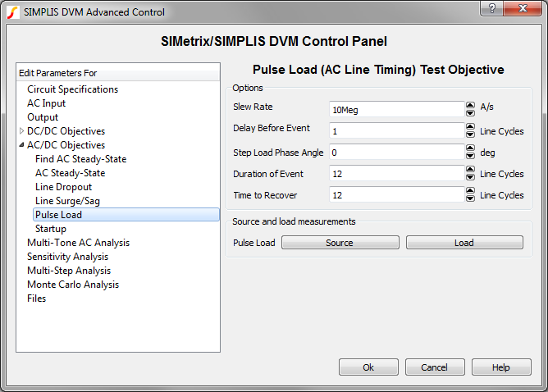Click the stepper arrows beside Delay Before Event
The height and width of the screenshot is (392, 548).
pos(470,130)
